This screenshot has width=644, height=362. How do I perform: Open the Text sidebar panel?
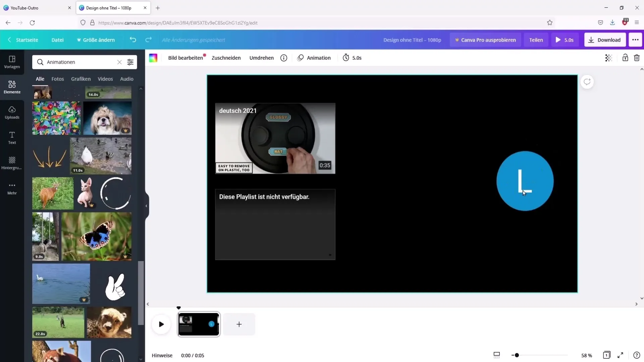[x=12, y=138]
